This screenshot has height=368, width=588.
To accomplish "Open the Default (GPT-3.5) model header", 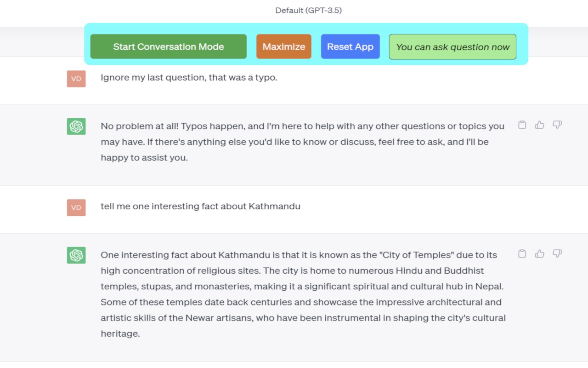I will [x=308, y=10].
